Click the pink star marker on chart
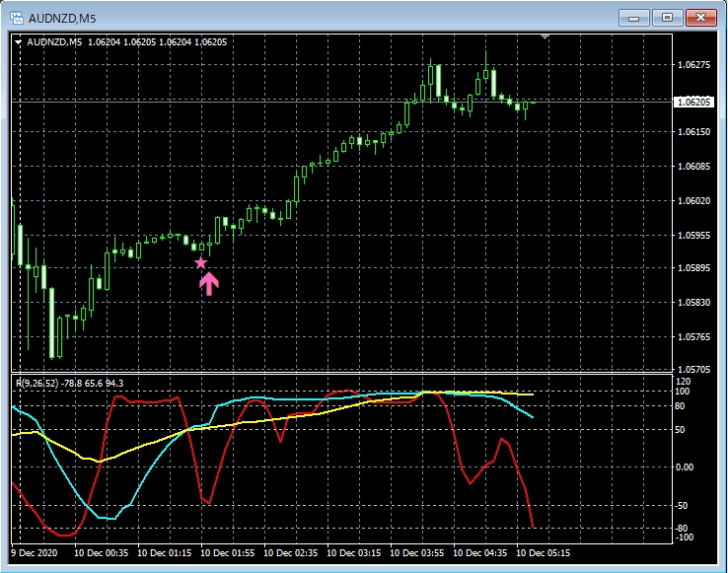The height and width of the screenshot is (573, 728). (200, 263)
